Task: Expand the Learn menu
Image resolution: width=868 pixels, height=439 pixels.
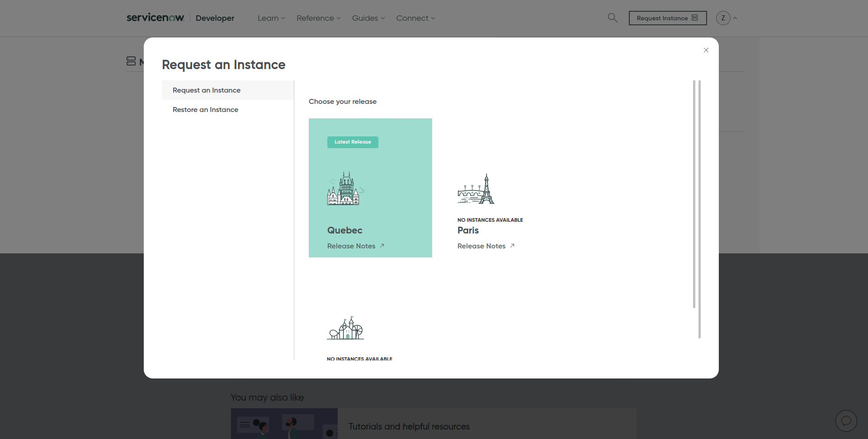Action: [271, 18]
